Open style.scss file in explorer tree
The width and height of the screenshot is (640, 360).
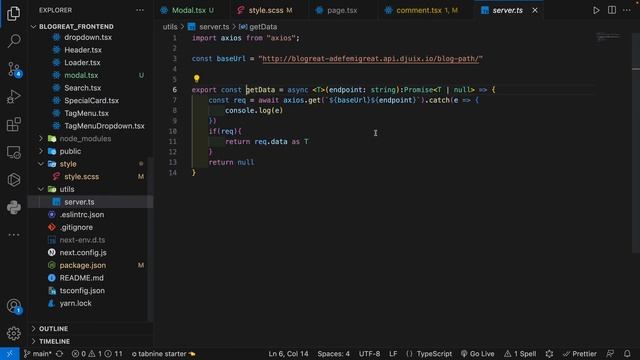coord(81,177)
